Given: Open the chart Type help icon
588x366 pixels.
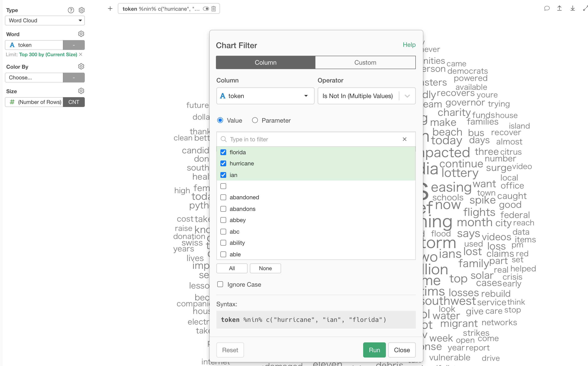Looking at the screenshot, I should pyautogui.click(x=71, y=10).
